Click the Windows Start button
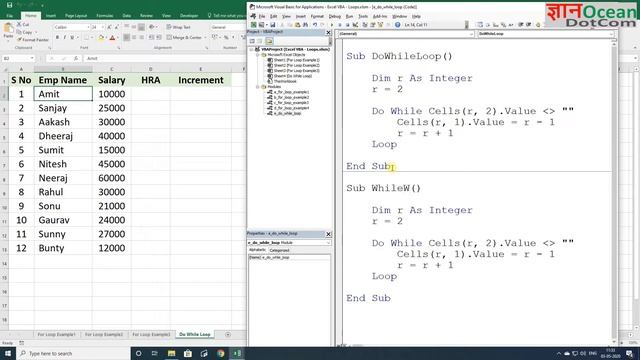Viewport: 640px width, 360px height. [x=7, y=353]
